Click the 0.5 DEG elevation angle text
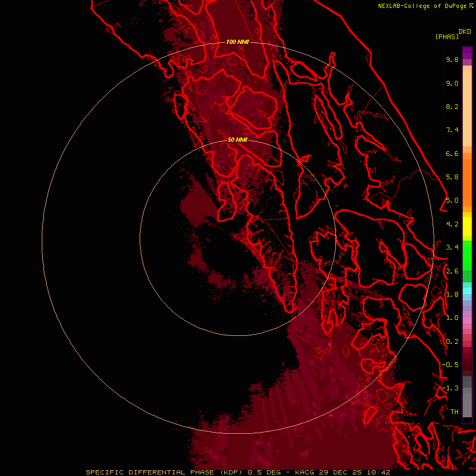476x476 pixels. [x=264, y=472]
